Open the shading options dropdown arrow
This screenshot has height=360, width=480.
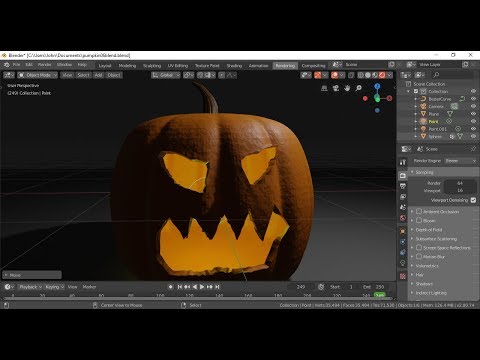[x=390, y=75]
